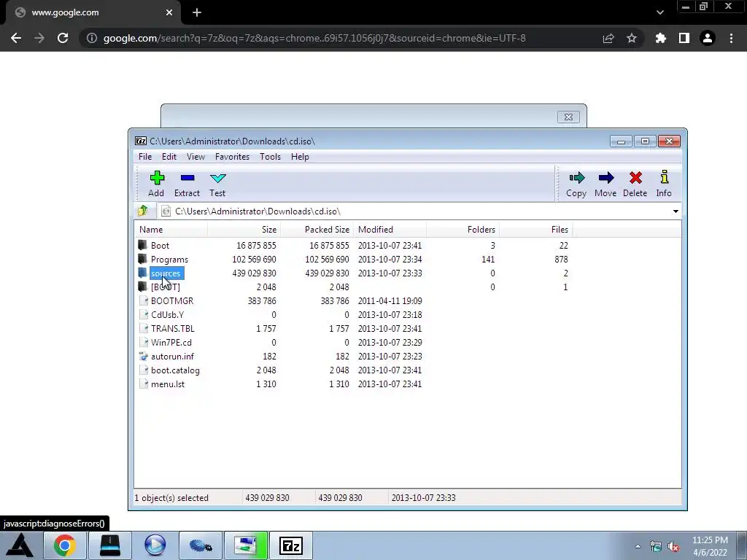The width and height of the screenshot is (747, 560).
Task: Sort by the Packed Size column
Action: 317,230
